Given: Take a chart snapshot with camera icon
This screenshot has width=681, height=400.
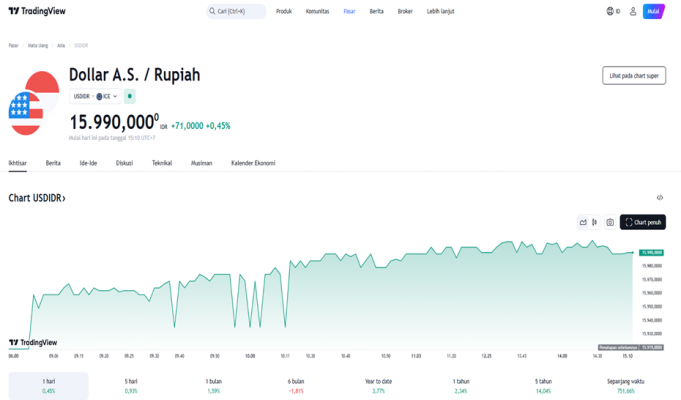Looking at the screenshot, I should (610, 222).
